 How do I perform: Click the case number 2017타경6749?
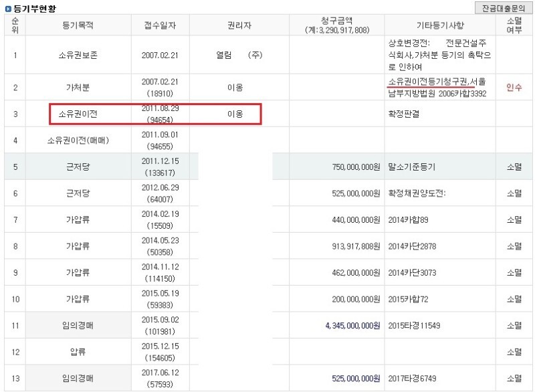coord(412,378)
